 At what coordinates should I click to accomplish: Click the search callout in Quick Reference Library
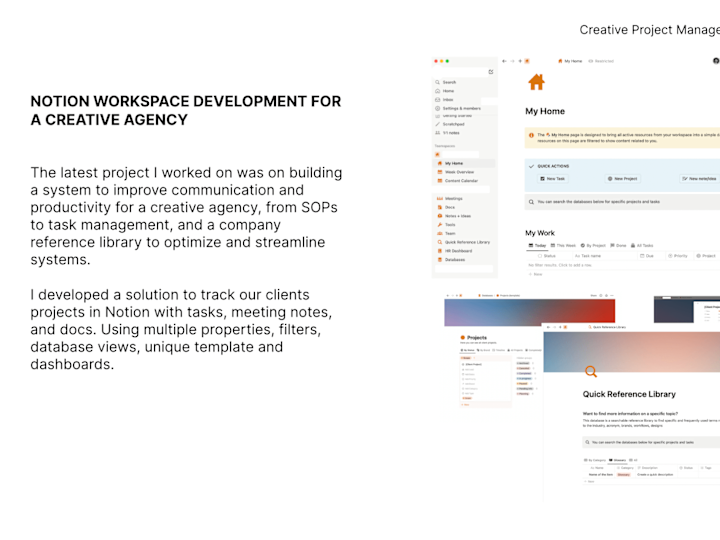(x=651, y=442)
